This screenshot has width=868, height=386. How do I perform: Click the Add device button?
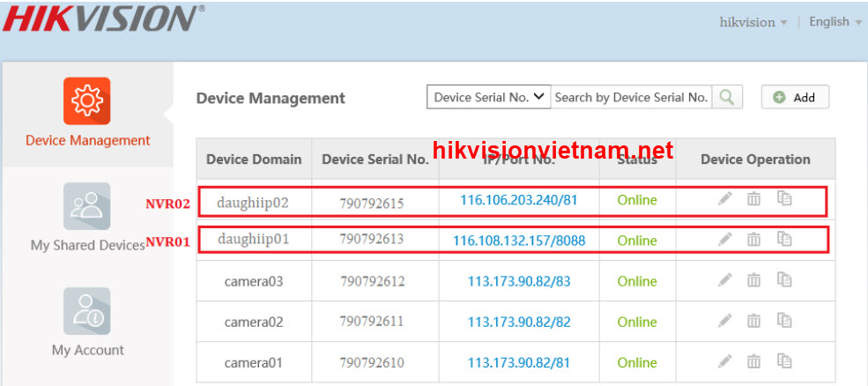(x=795, y=97)
